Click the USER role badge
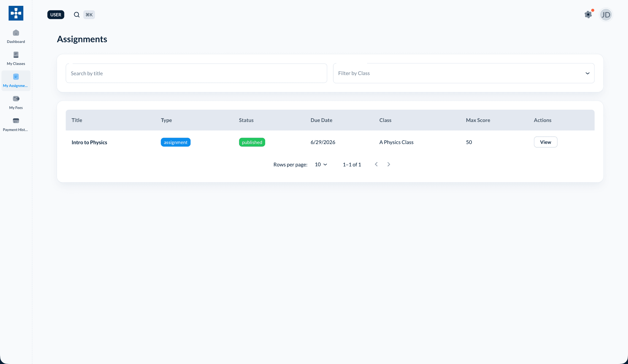Image resolution: width=628 pixels, height=364 pixels. (56, 15)
